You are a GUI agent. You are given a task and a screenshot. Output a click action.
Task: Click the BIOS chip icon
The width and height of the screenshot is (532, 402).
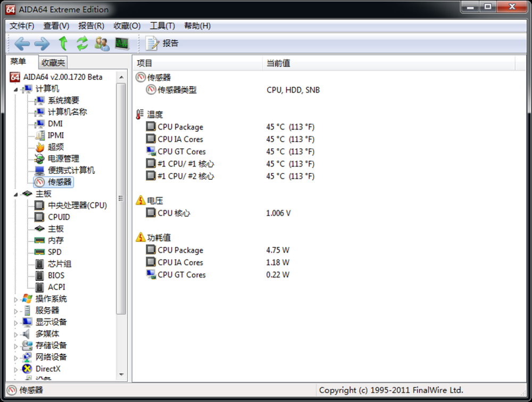pos(40,275)
